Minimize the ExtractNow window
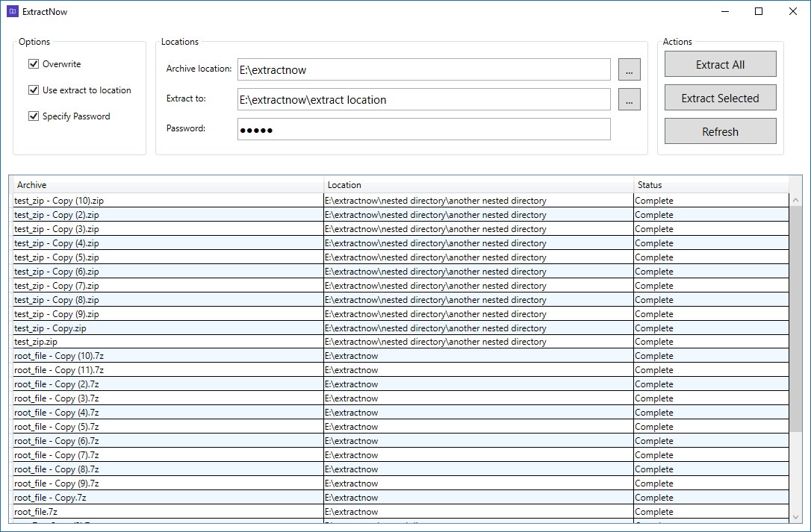Screen dimensions: 811x532 click(724, 11)
